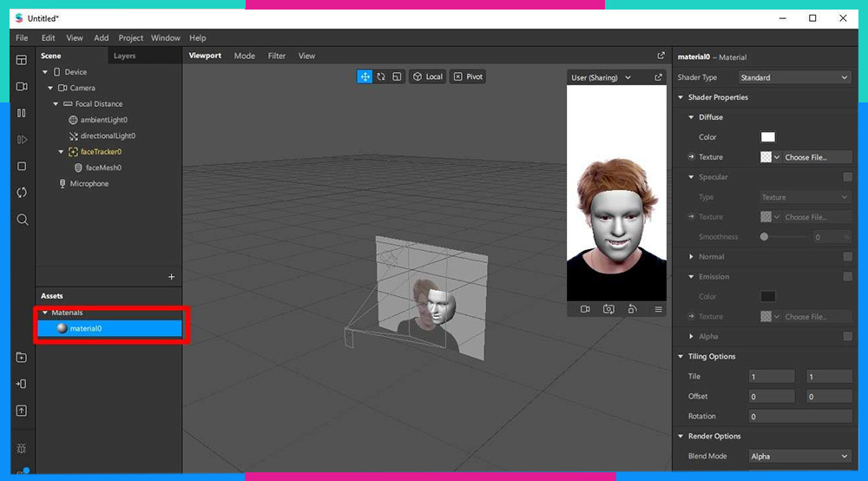Viewport: 868px width, 481px height.
Task: Pop out the viewport panel icon
Action: click(x=661, y=56)
